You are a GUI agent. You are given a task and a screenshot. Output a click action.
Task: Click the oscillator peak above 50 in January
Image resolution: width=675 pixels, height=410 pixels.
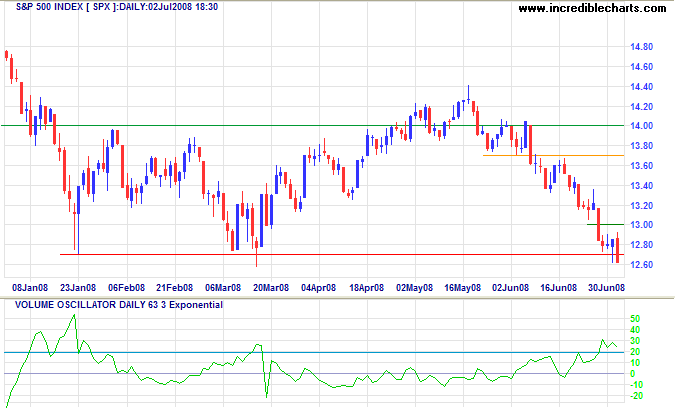coord(74,316)
